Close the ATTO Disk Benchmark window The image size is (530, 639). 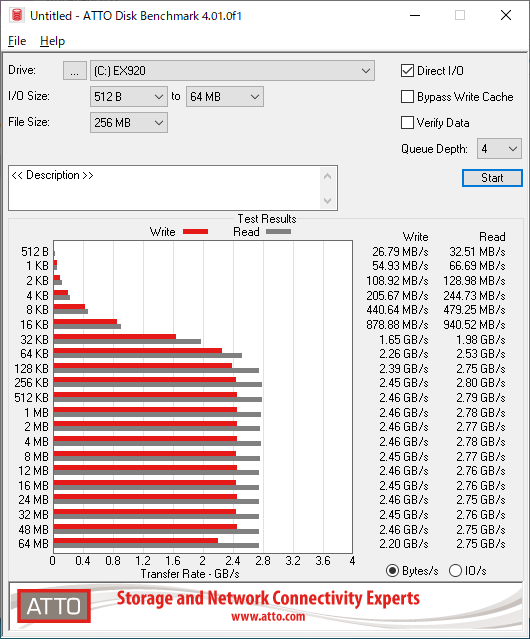[x=506, y=15]
